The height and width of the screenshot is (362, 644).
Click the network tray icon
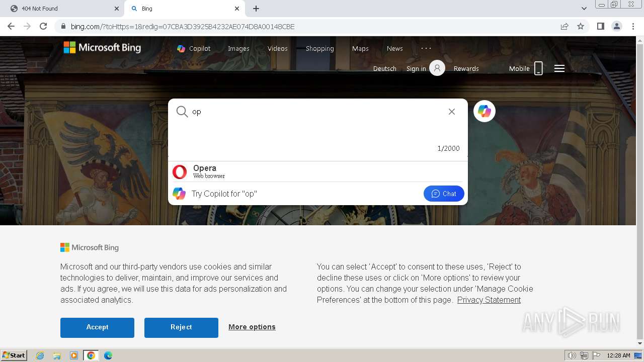click(584, 355)
